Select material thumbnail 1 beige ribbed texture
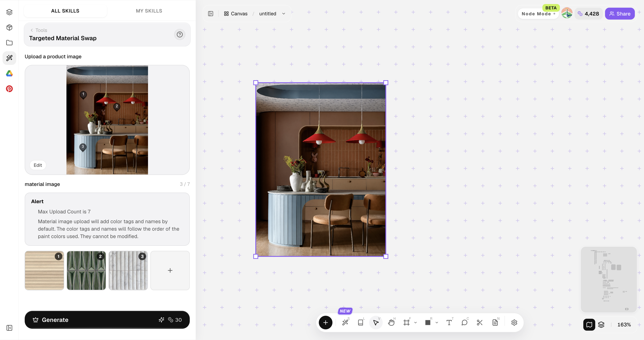Viewport: 644px width, 340px height. 44,271
